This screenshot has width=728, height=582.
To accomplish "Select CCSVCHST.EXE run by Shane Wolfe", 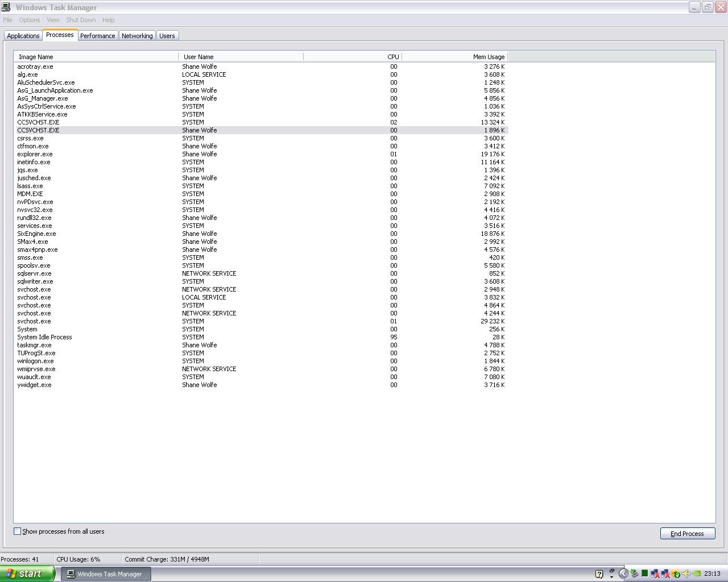I will pyautogui.click(x=261, y=130).
